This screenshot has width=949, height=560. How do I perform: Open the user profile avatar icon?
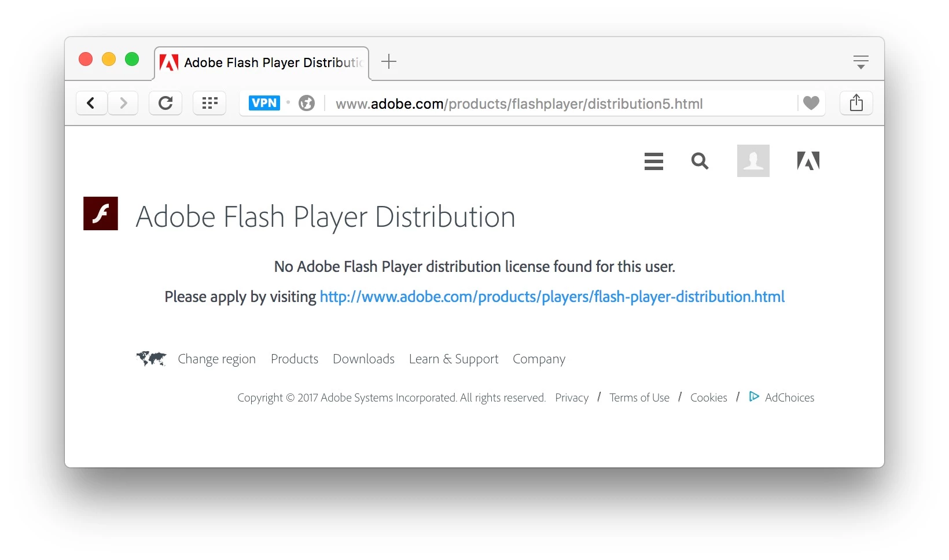coord(753,161)
